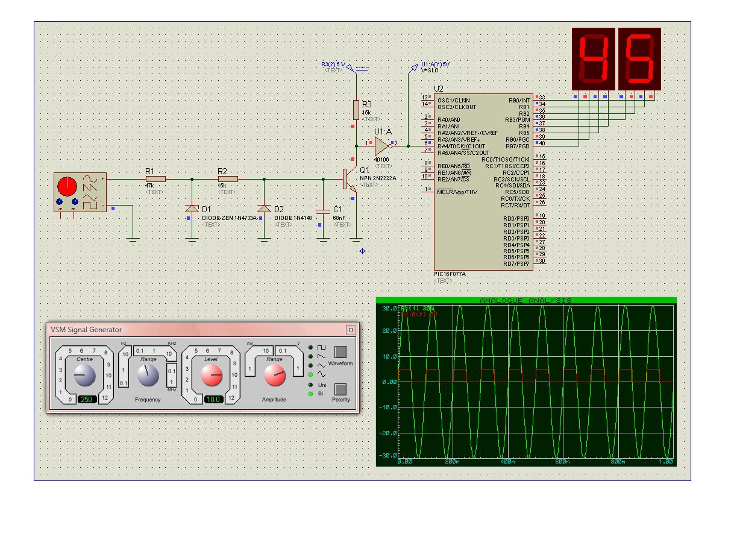This screenshot has width=734, height=560.
Task: Select the U1:A(Y) voltage probe
Action: coord(413,67)
